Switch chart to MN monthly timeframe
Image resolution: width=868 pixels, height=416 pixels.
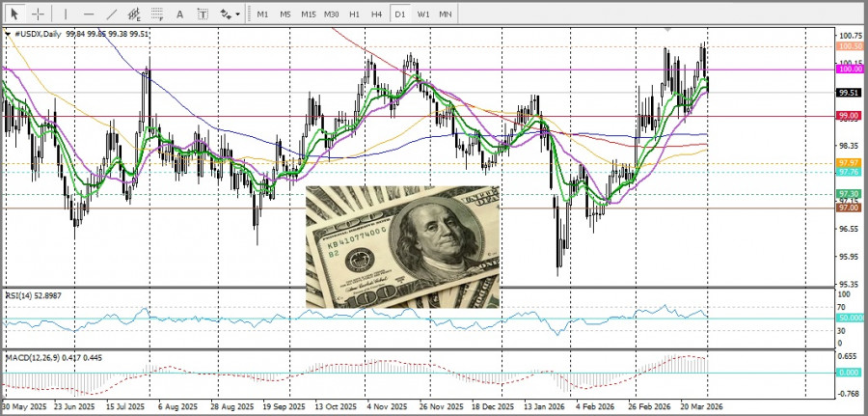coord(445,14)
